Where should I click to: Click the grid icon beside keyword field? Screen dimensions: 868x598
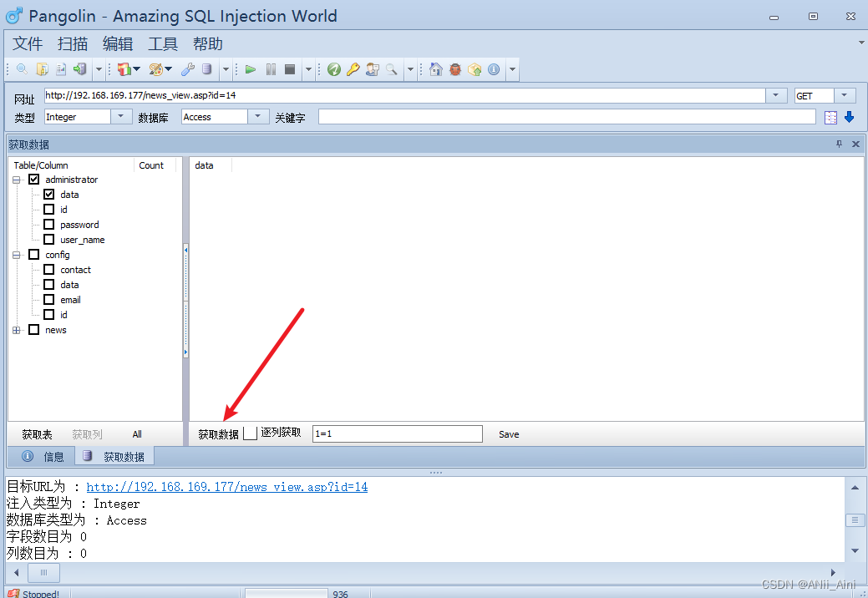pos(830,117)
